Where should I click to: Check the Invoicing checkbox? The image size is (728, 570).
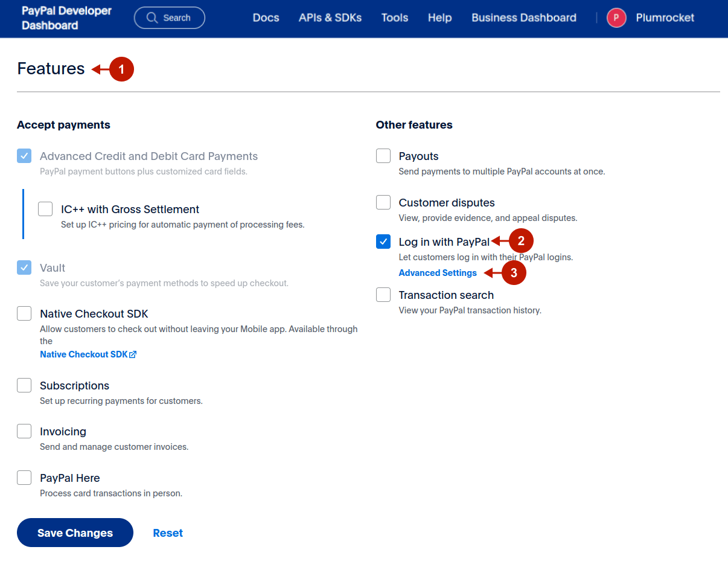(x=24, y=432)
